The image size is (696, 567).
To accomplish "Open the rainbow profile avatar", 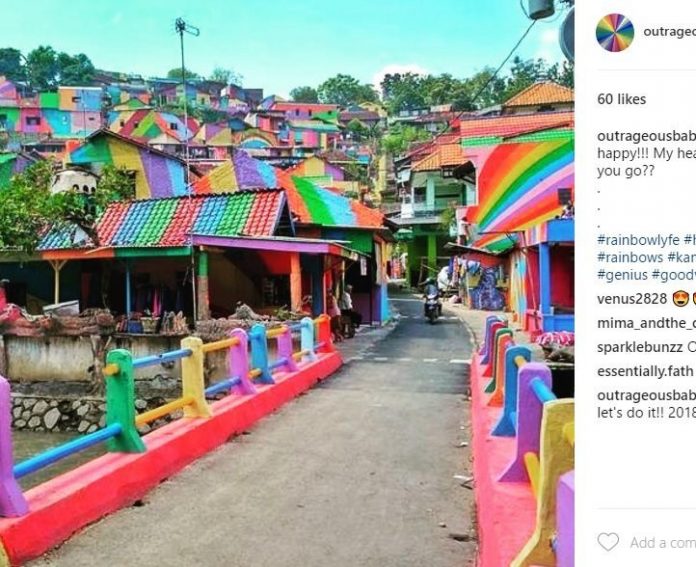I will tap(614, 32).
